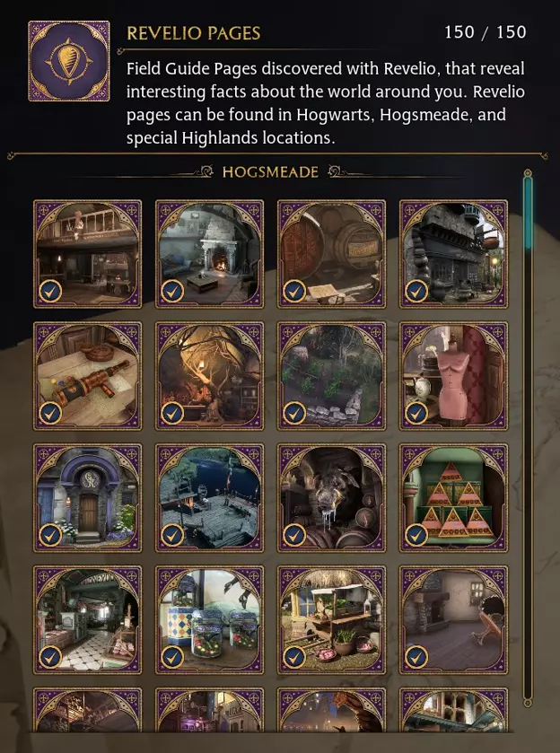Viewport: 560px width, 753px height.
Task: Click the bottom end of scrollbar track
Action: point(528,703)
